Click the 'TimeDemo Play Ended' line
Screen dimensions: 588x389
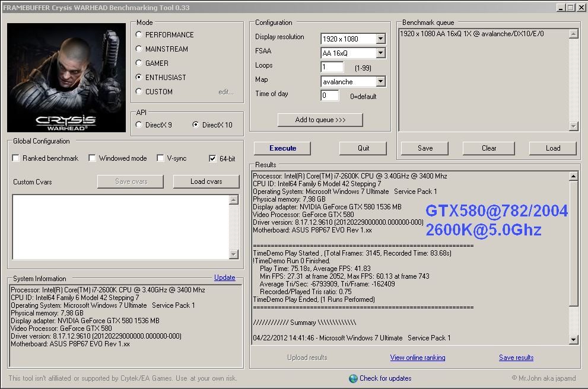pyautogui.click(x=314, y=299)
